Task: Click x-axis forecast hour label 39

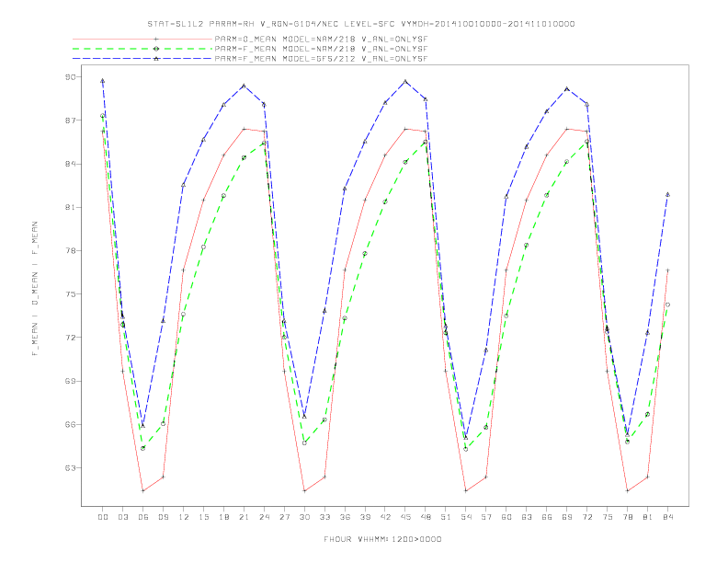Action: click(x=365, y=517)
